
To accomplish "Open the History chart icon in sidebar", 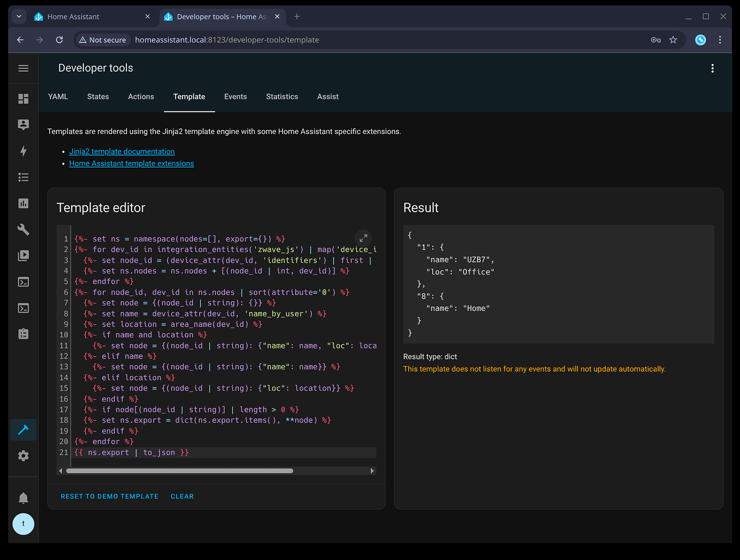I will 23,203.
